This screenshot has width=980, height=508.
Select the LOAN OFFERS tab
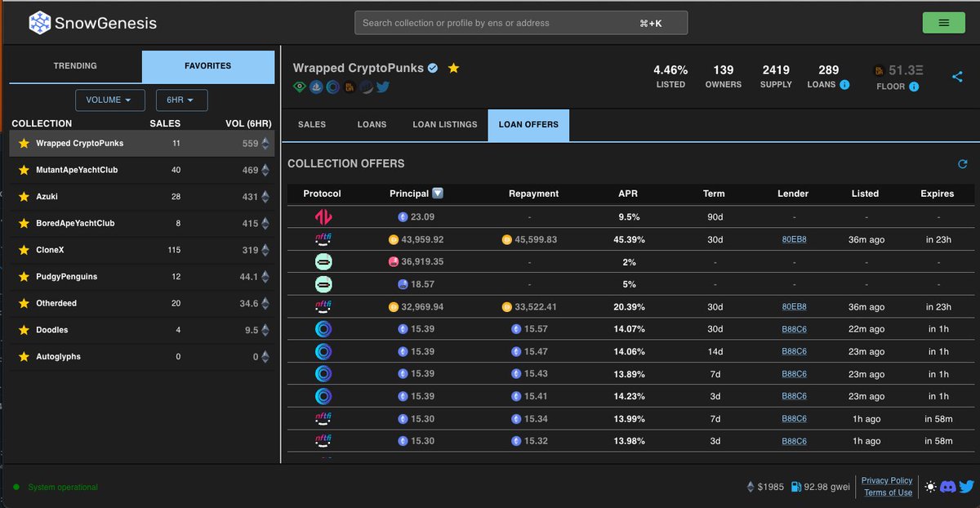(x=528, y=125)
